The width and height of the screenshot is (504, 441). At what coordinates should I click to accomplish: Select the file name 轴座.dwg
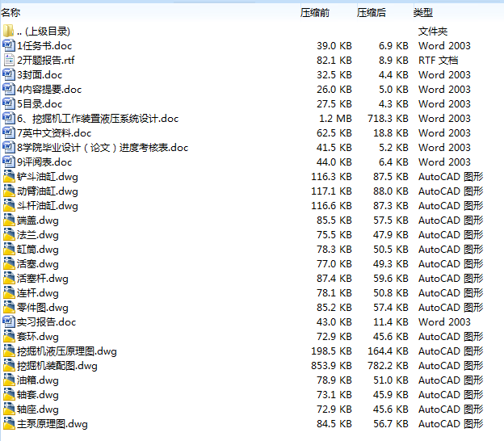tap(38, 409)
